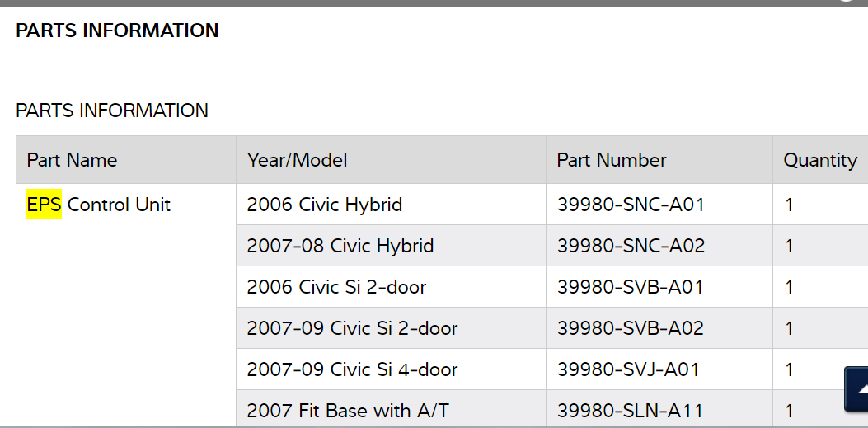Click the bold PARTS INFORMATION heading
Viewport: 868px width, 428px height.
click(117, 31)
